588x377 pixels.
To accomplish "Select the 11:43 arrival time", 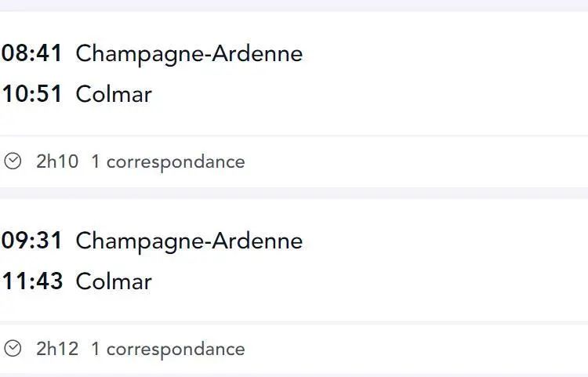I will point(32,281).
